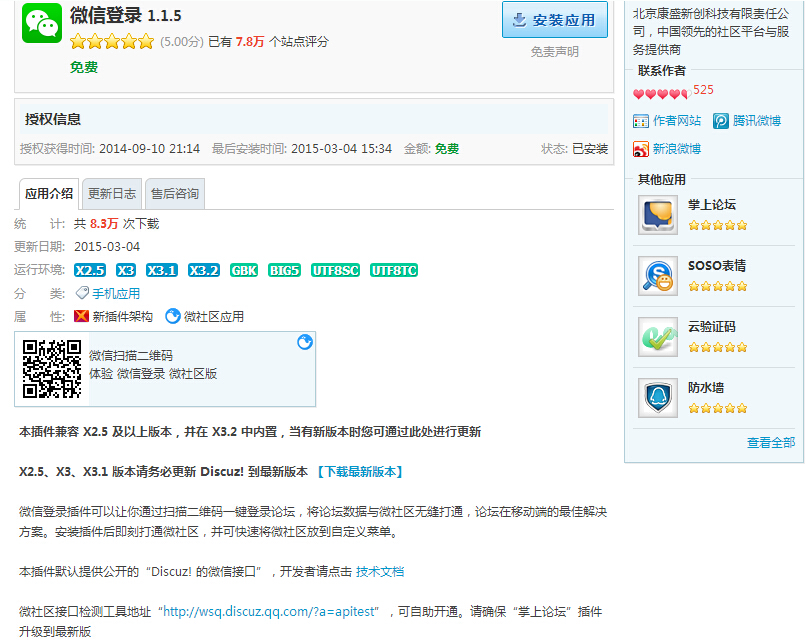The width and height of the screenshot is (806, 644).
Task: Click the UTF8SC encoding badge
Action: click(335, 270)
